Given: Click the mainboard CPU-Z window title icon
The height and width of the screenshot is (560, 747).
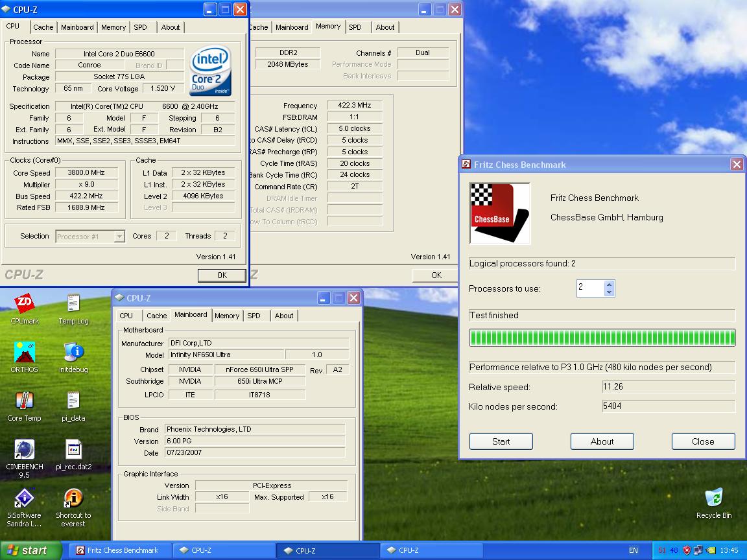Looking at the screenshot, I should coord(119,297).
